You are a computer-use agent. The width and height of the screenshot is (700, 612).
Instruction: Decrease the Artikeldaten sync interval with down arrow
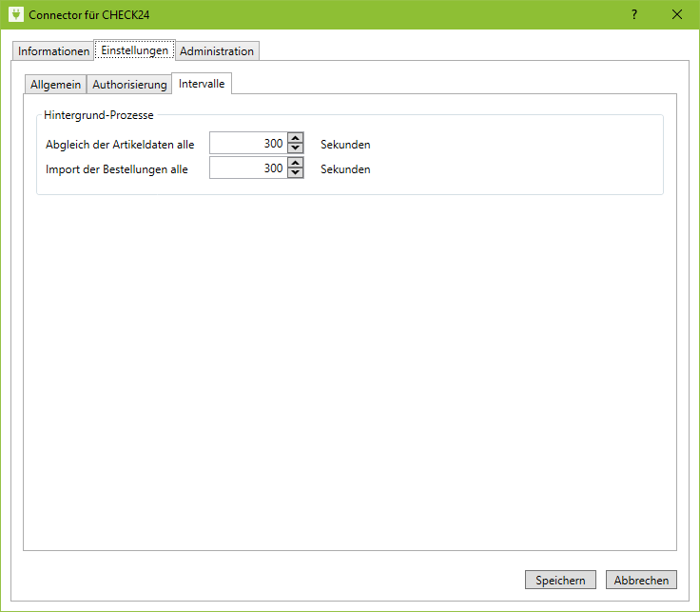[295, 149]
